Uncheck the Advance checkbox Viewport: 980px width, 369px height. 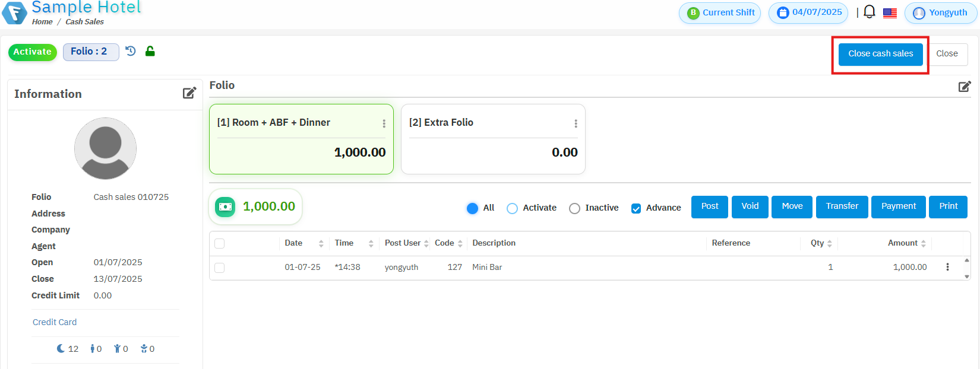(x=636, y=208)
